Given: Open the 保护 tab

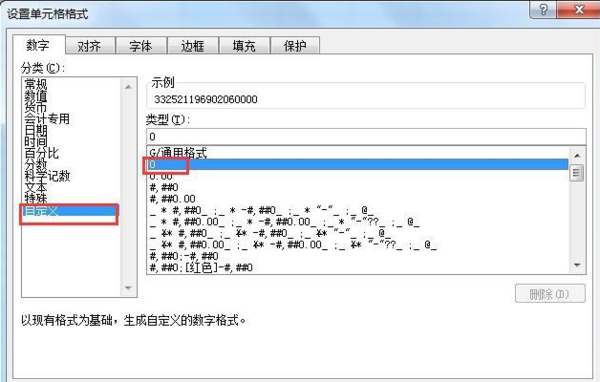Looking at the screenshot, I should 295,46.
